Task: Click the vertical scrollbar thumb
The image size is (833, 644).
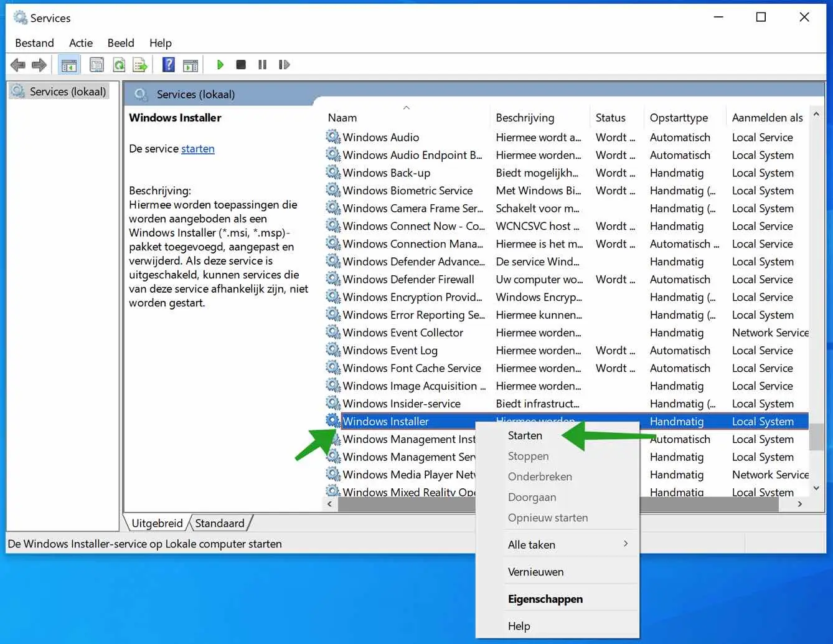Action: (816, 437)
